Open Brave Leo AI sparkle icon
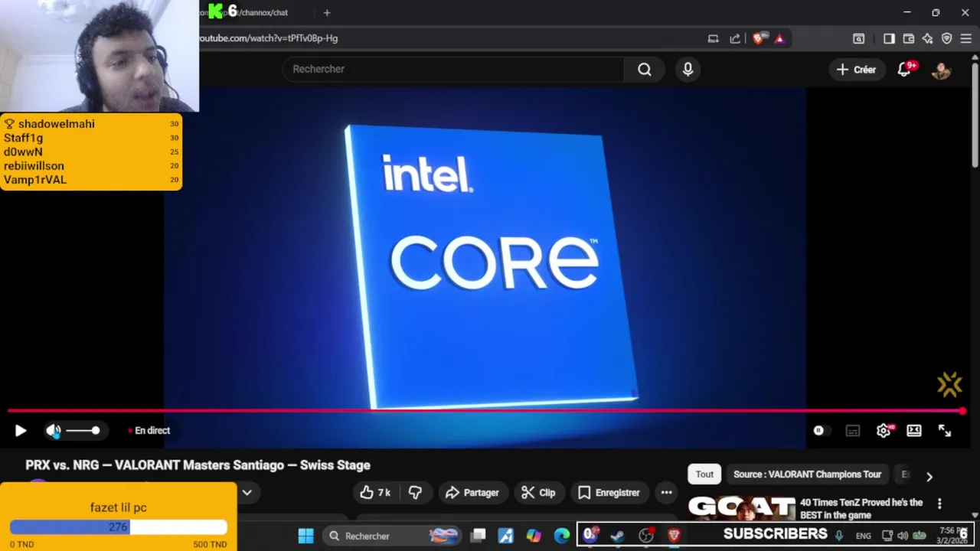980x551 pixels. (928, 38)
